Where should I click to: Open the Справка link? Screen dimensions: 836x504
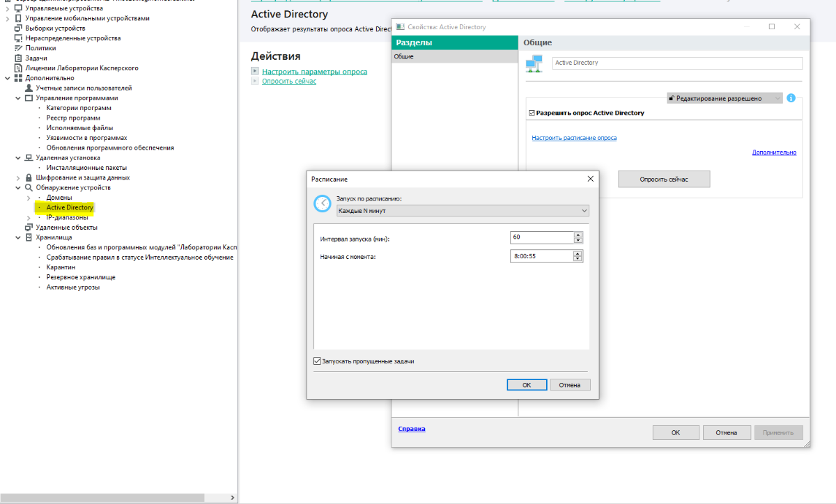412,429
